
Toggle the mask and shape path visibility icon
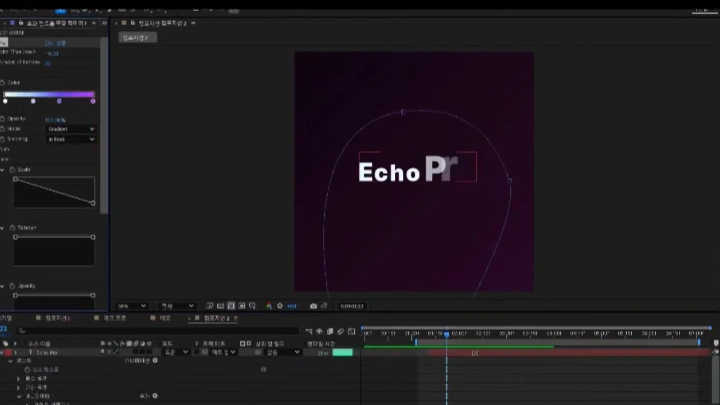231,306
